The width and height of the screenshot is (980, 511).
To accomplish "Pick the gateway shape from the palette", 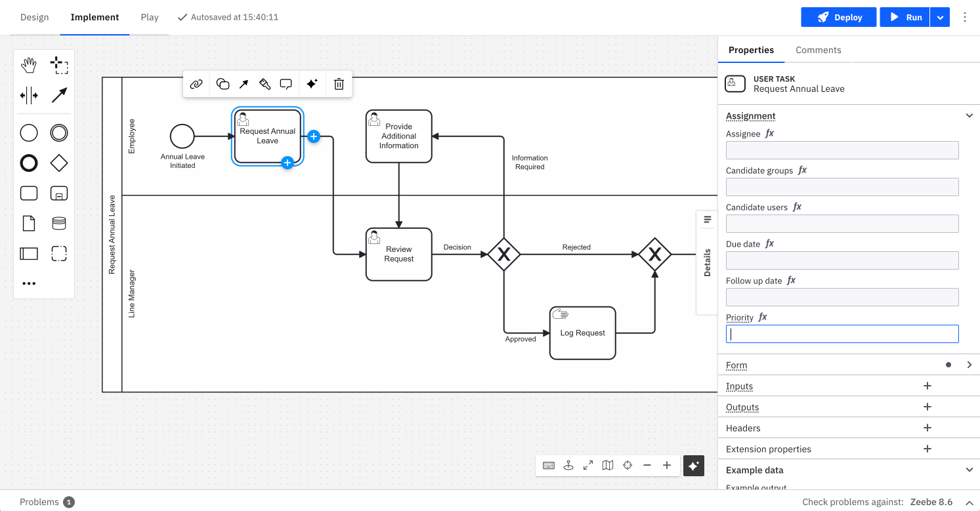I will click(x=59, y=163).
